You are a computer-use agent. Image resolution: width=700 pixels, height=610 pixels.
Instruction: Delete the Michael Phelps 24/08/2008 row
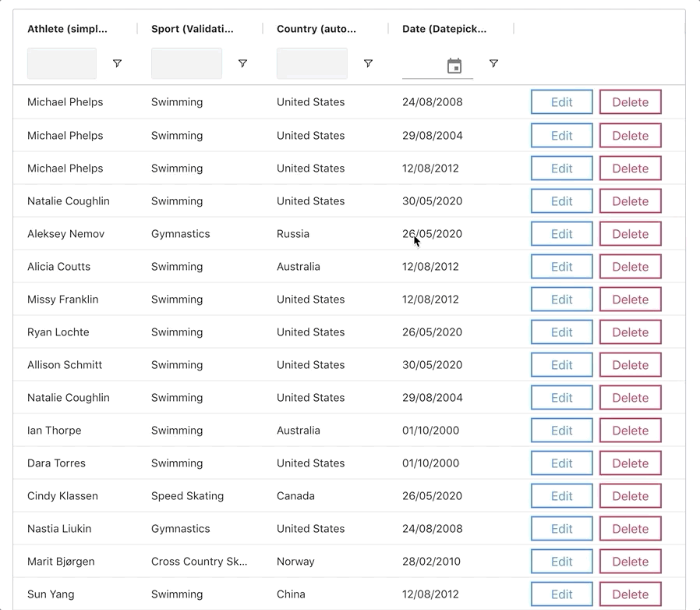pos(631,102)
